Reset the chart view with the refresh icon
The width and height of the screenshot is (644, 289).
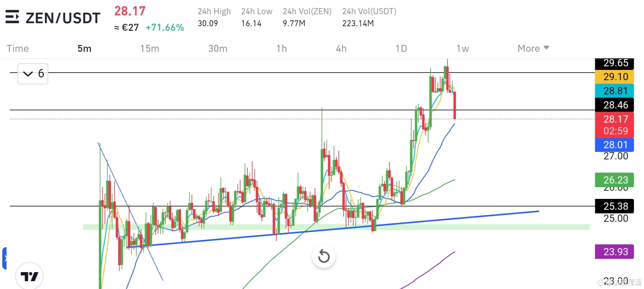click(x=323, y=256)
